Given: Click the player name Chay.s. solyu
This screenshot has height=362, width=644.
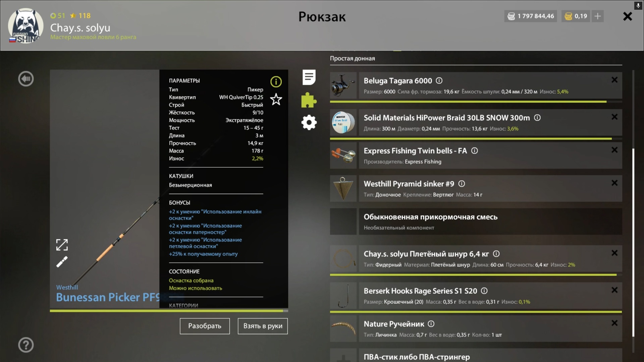Looking at the screenshot, I should (x=80, y=28).
